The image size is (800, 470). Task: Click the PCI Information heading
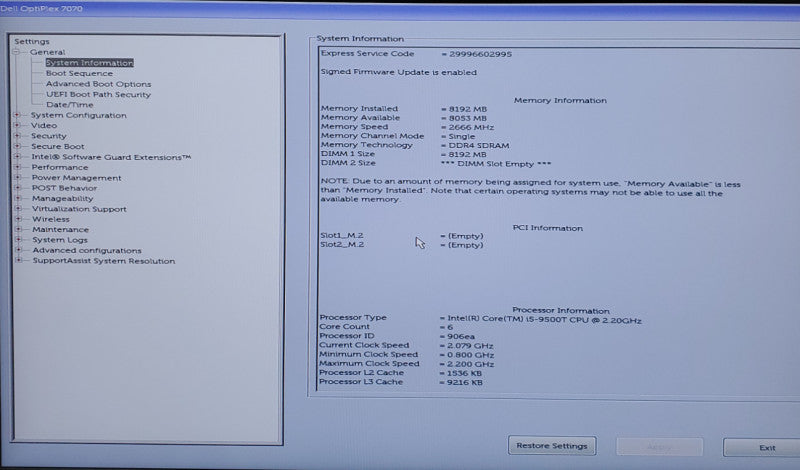pyautogui.click(x=547, y=228)
